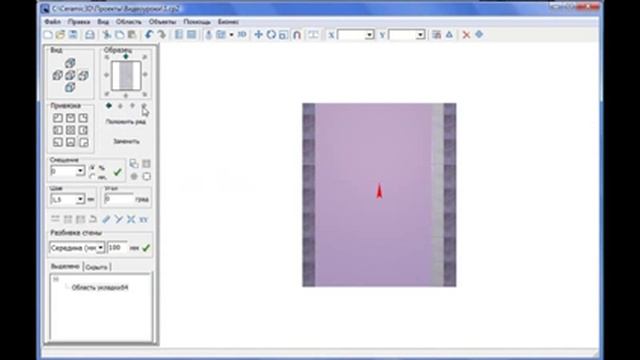Open the X coordinate dropdown in toolbar
Viewport: 640px width, 360px height.
pyautogui.click(x=369, y=35)
